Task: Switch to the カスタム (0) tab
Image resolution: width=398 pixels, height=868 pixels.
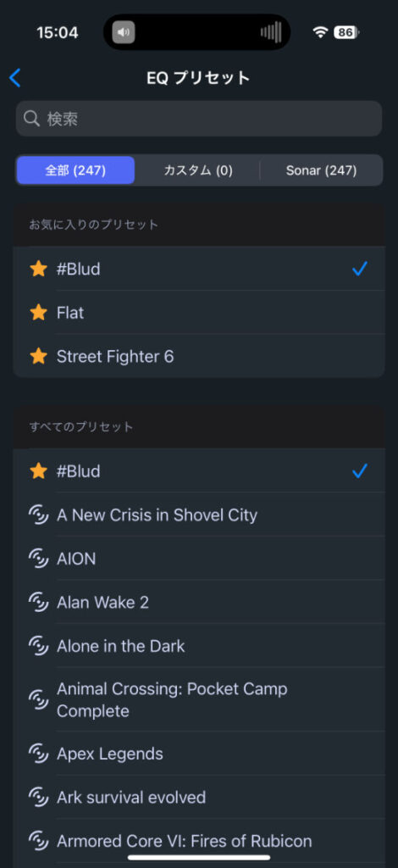Action: [x=198, y=170]
